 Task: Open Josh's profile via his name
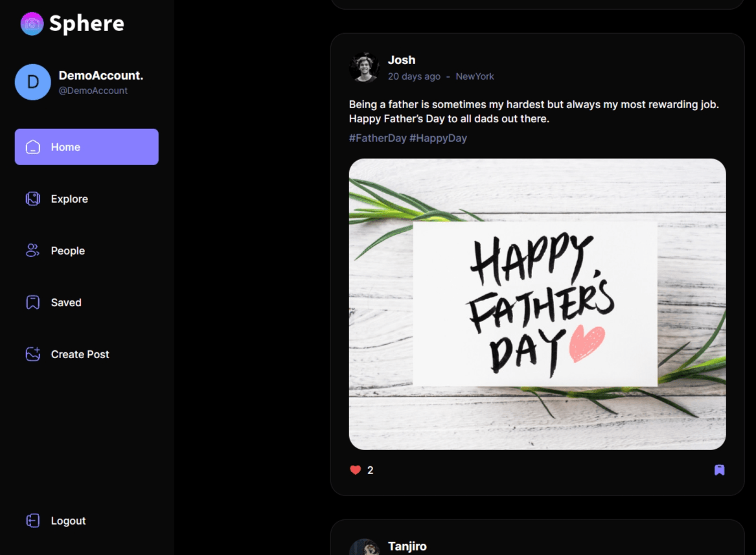click(x=402, y=60)
